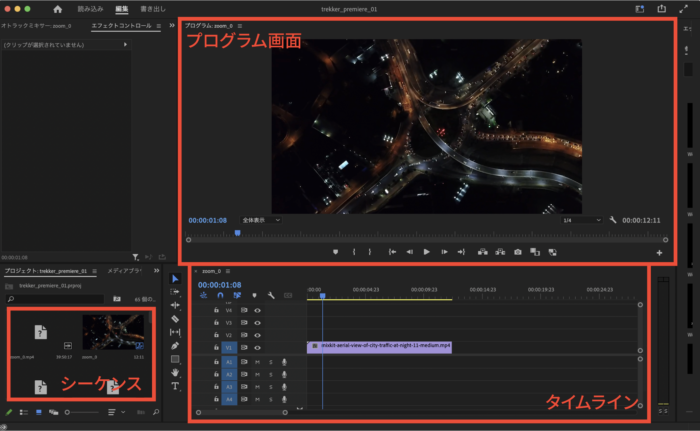Toggle Linked Selection in timeline

tap(237, 295)
